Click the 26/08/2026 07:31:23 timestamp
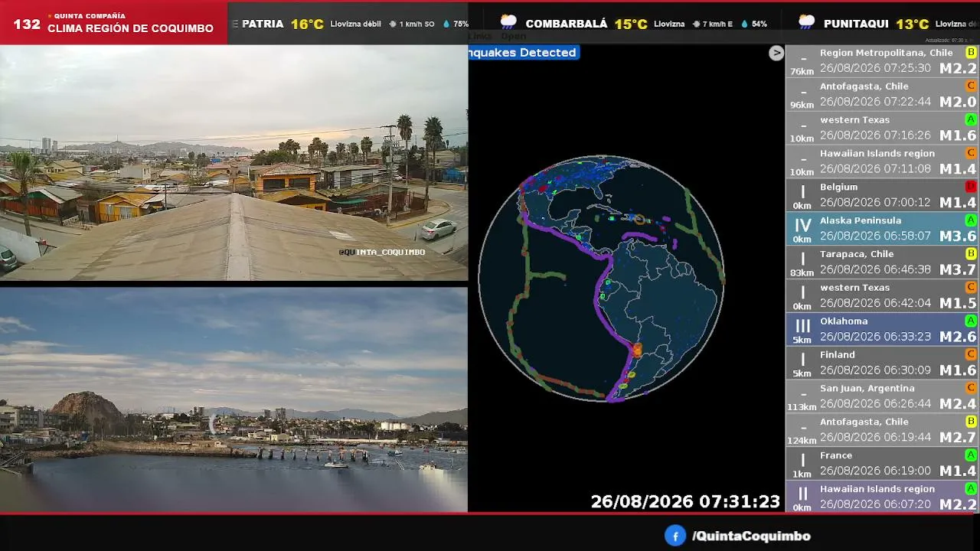The image size is (980, 551). click(x=685, y=502)
